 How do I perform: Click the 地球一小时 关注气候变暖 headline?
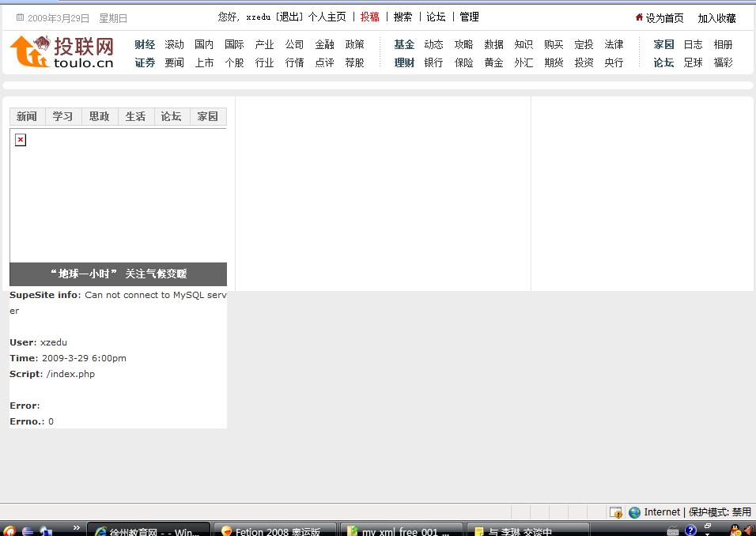click(x=118, y=274)
